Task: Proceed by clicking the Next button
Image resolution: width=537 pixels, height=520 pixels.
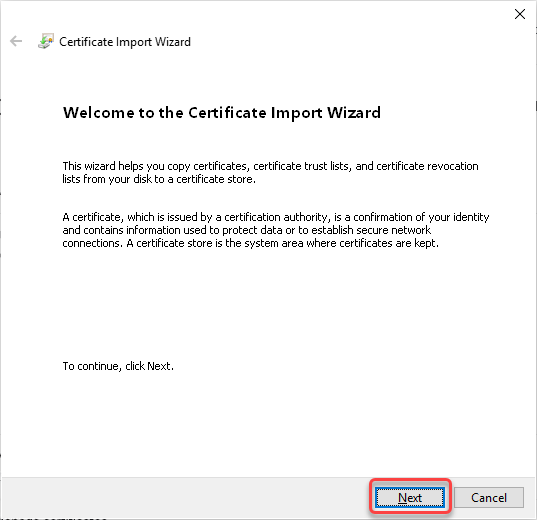Action: pyautogui.click(x=410, y=497)
